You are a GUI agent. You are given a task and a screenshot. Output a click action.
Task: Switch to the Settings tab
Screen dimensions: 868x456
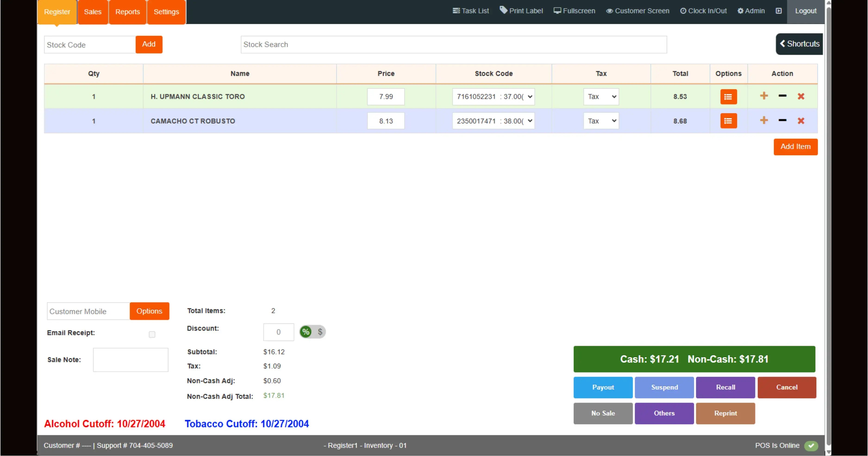[166, 11]
